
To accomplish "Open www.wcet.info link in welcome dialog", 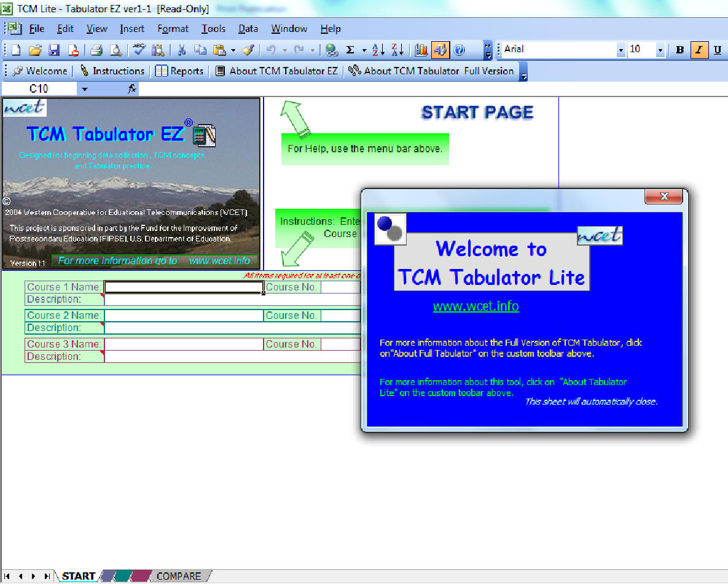I will click(476, 306).
